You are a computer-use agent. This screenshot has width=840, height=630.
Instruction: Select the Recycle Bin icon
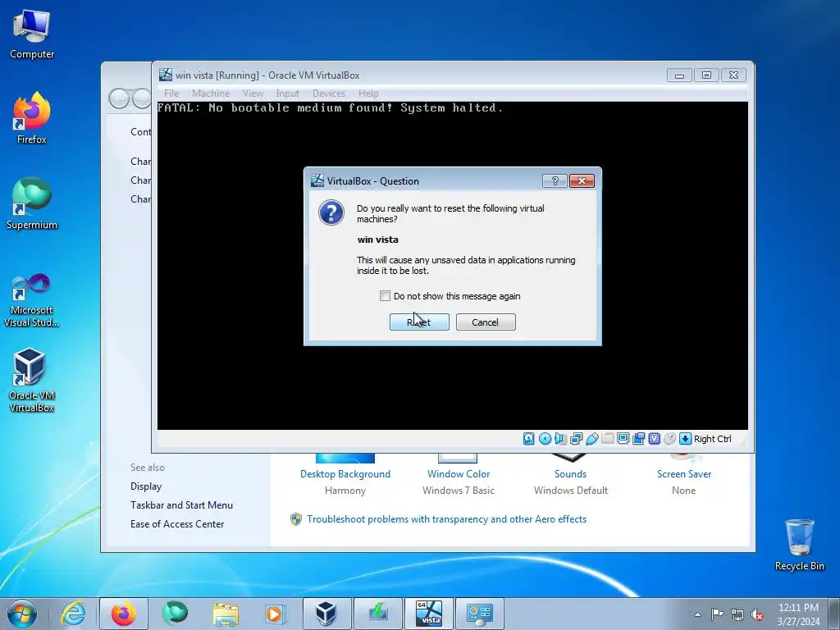799,545
